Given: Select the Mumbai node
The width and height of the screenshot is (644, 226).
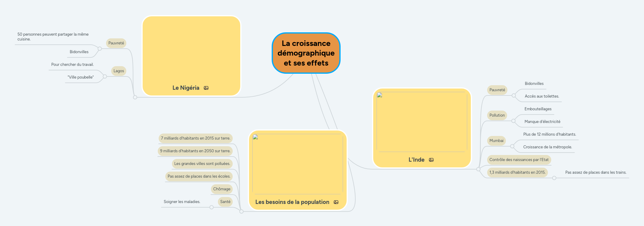Looking at the screenshot, I should pyautogui.click(x=497, y=141).
